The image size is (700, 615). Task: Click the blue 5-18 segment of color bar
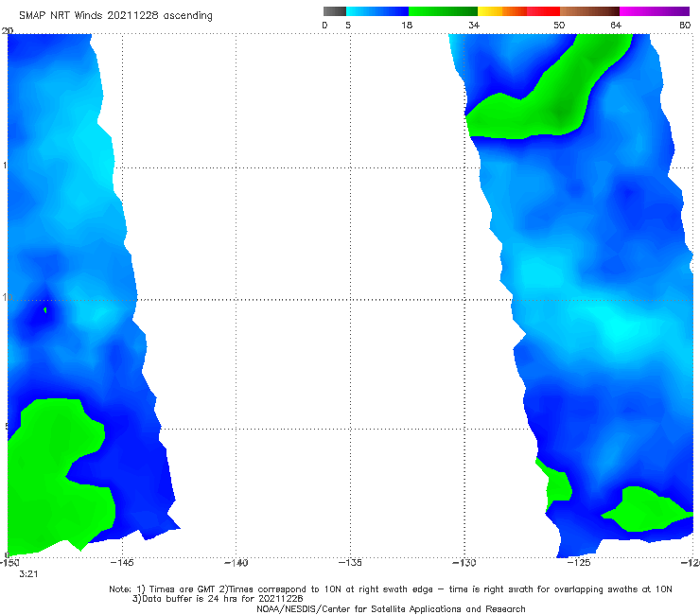click(x=377, y=11)
